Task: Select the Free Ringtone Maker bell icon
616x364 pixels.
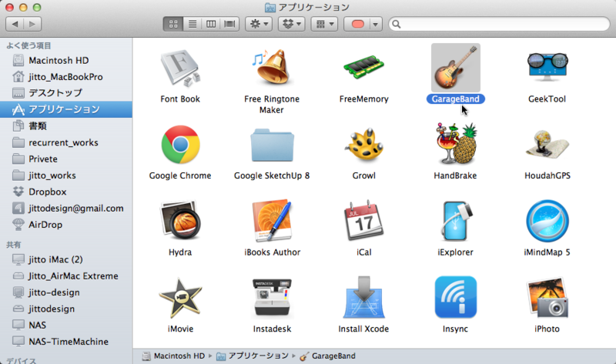Action: [272, 67]
